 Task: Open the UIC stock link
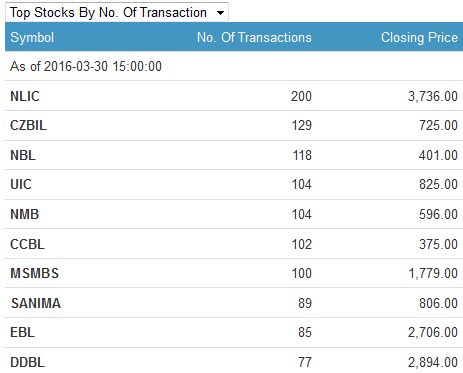pos(21,184)
